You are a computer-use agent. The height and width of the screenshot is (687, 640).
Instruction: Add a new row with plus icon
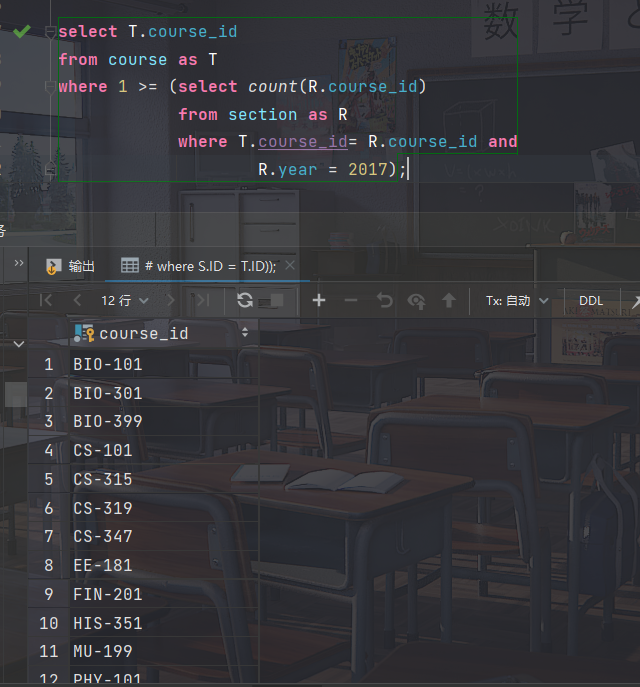319,301
